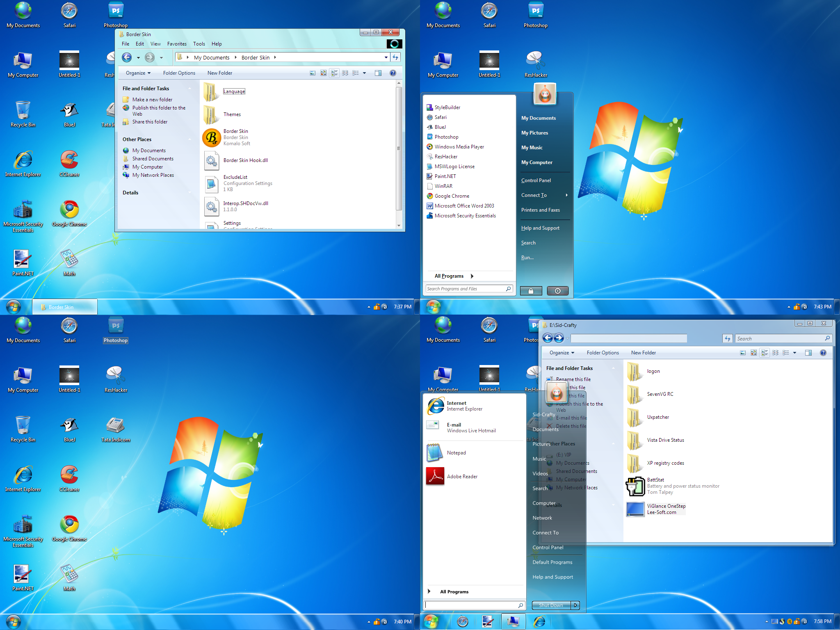Switch to Filmstrip view in Border Skin toolbar
The image size is (840, 630).
click(313, 73)
